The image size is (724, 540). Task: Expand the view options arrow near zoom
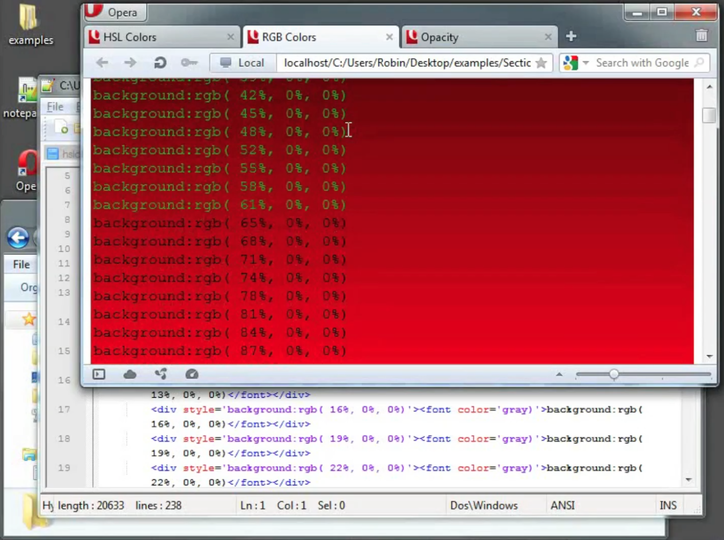tap(559, 374)
